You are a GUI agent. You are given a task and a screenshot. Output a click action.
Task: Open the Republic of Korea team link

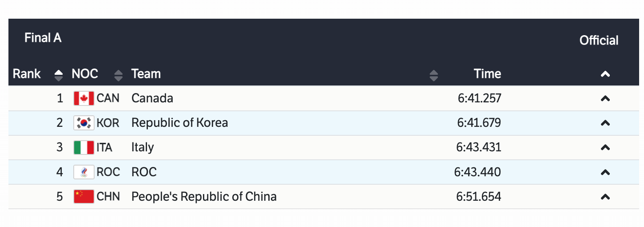[x=179, y=123]
